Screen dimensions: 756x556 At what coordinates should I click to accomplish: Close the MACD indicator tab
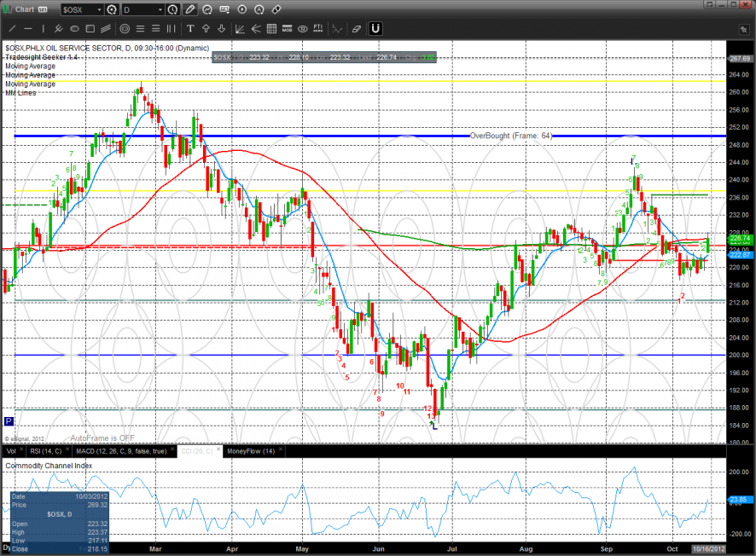click(172, 451)
